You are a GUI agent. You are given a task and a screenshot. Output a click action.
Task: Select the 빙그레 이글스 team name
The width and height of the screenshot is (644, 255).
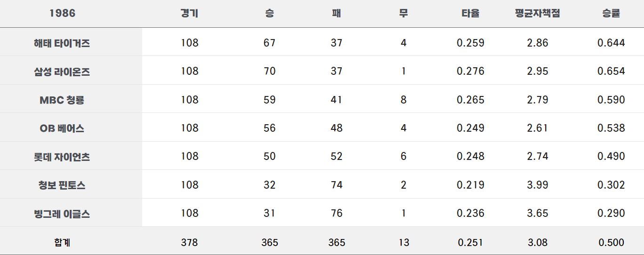[62, 214]
